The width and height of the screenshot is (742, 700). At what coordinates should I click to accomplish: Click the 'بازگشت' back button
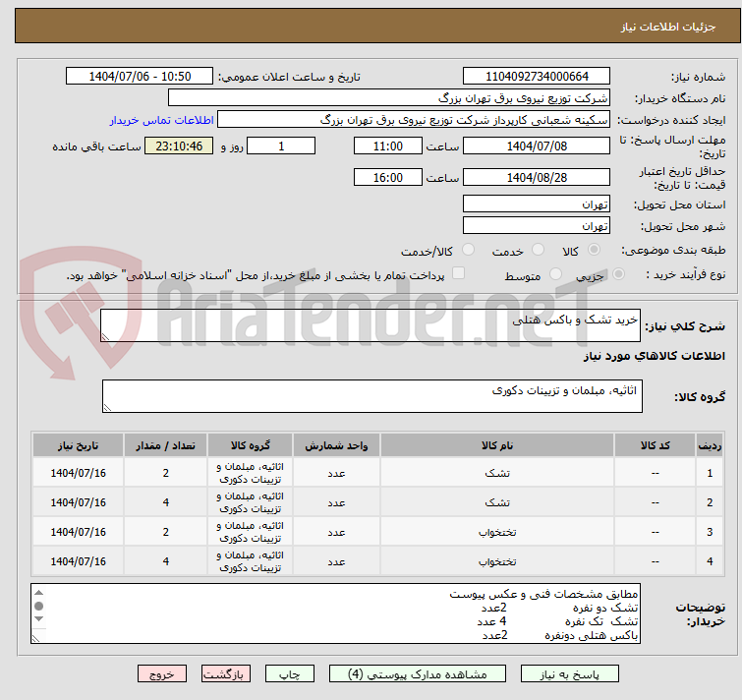coord(227,674)
